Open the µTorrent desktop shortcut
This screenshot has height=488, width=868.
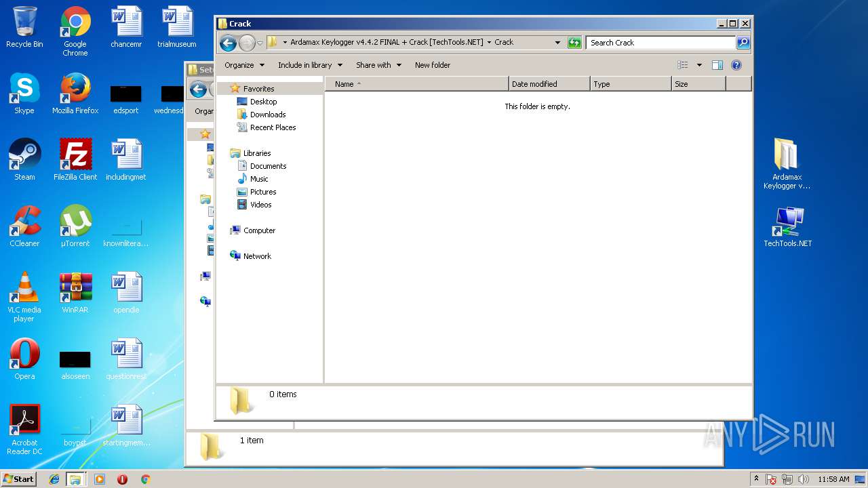(x=75, y=226)
